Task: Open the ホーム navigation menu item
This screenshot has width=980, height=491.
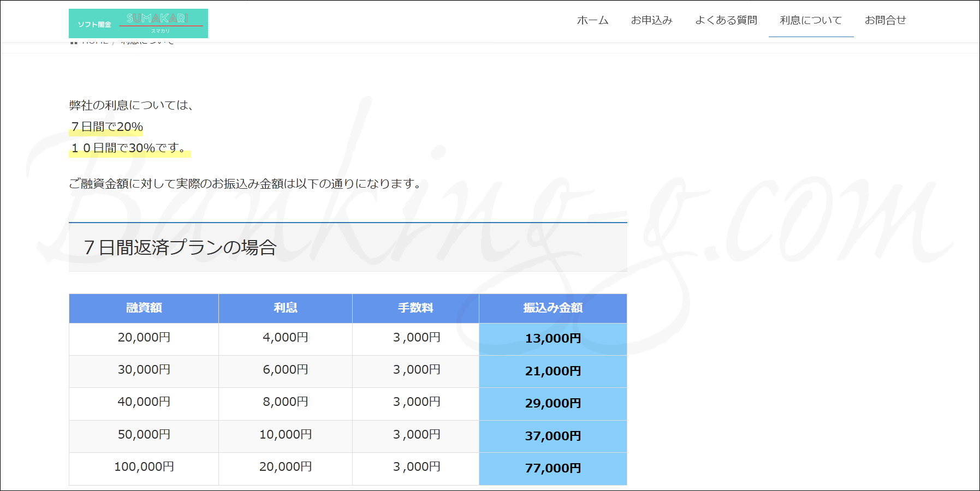Action: tap(592, 20)
